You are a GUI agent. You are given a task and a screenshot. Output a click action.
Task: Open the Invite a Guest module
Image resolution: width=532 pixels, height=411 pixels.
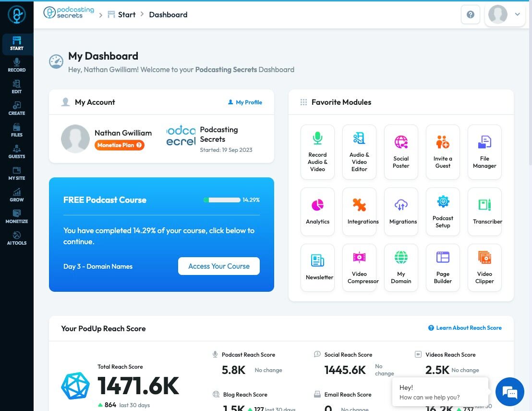point(442,152)
